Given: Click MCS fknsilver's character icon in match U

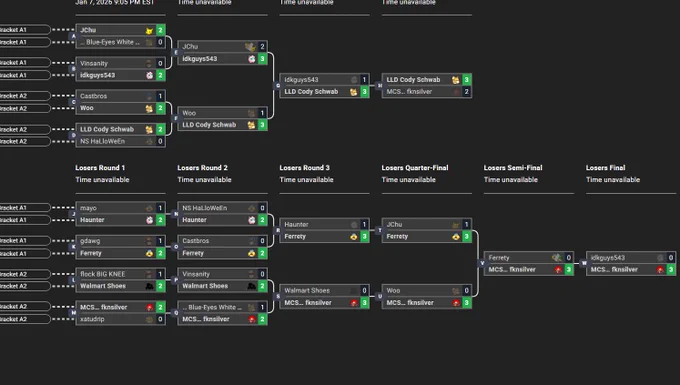Looking at the screenshot, I should click(x=455, y=303).
